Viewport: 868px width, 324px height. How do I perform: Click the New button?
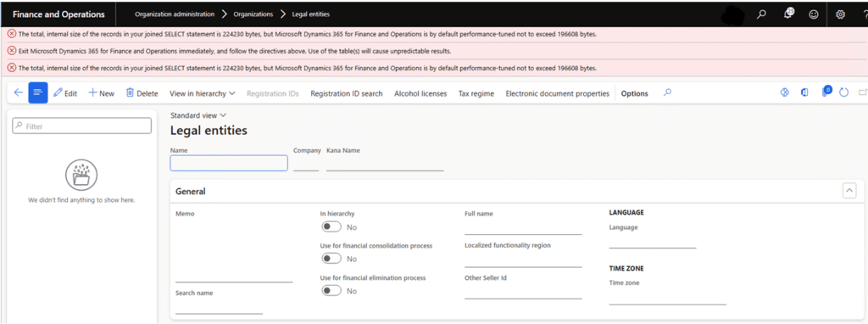102,93
